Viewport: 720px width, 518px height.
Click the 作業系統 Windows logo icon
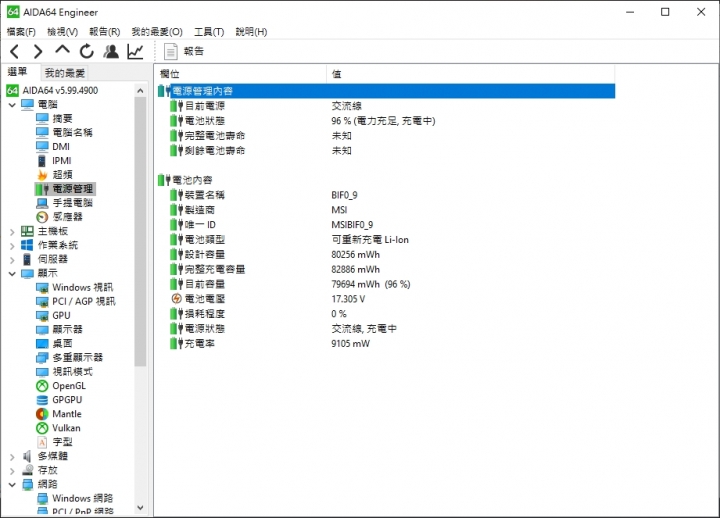pos(28,245)
